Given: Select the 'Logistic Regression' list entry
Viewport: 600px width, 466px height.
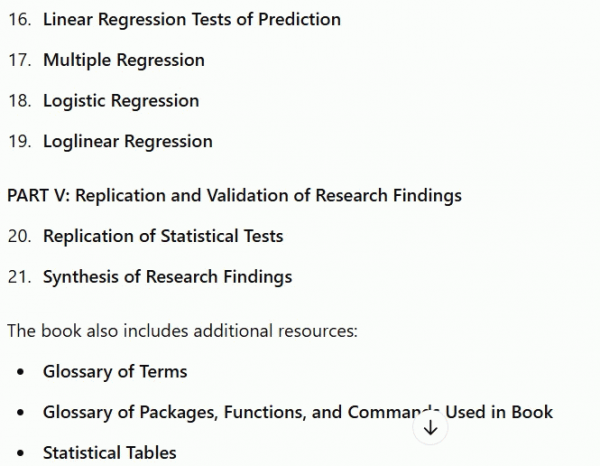Looking at the screenshot, I should coord(121,101).
